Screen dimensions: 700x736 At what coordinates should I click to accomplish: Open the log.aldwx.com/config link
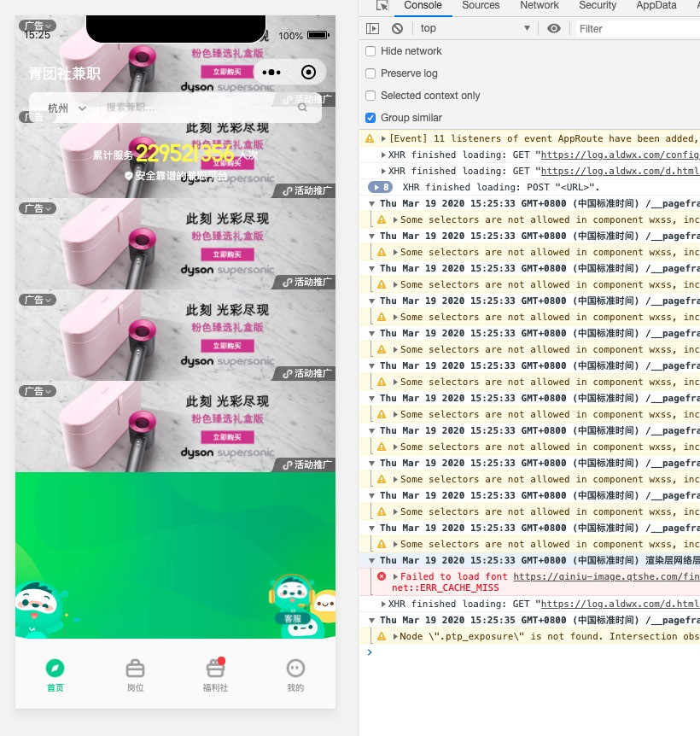(x=620, y=155)
